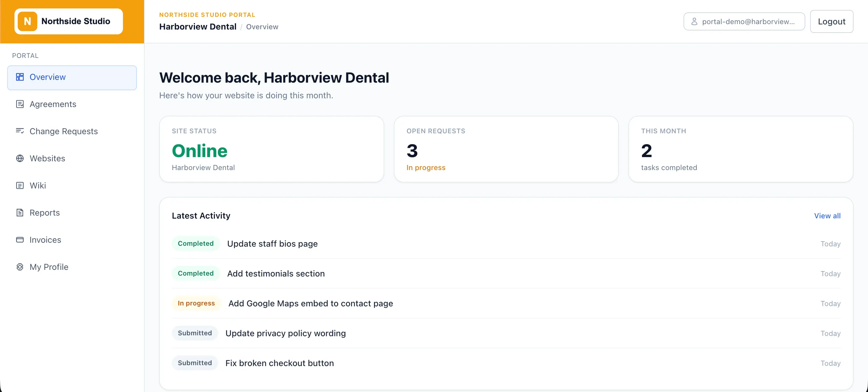Select 'Fix broken checkout button' activity
868x392 pixels.
click(x=280, y=363)
